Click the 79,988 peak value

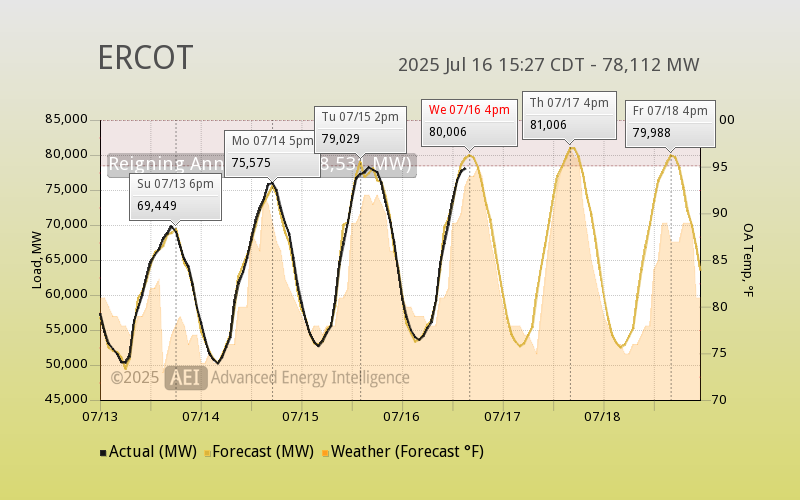pyautogui.click(x=652, y=133)
